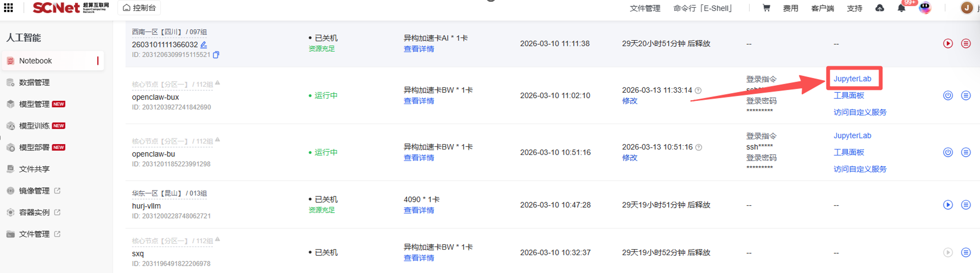Screen dimensions: 980x273
Task: Click the 控制台 console button
Action: 139,8
